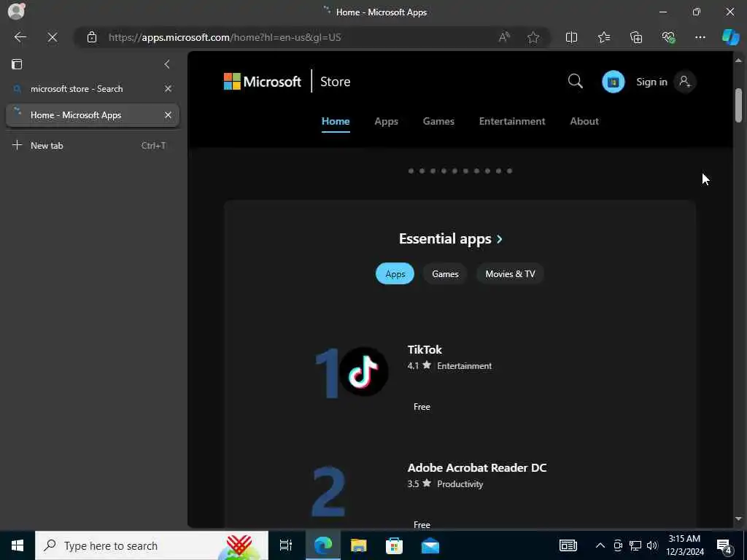Launch Copilot sidebar

(730, 37)
